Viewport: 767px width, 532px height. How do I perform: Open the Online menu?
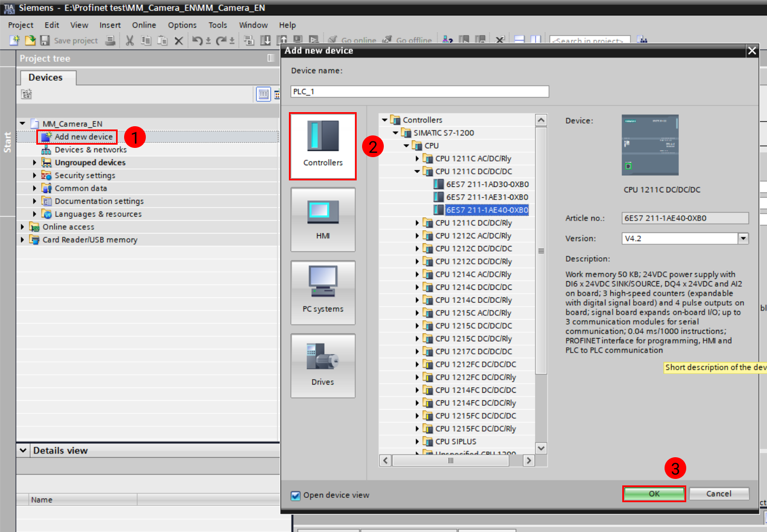click(144, 25)
